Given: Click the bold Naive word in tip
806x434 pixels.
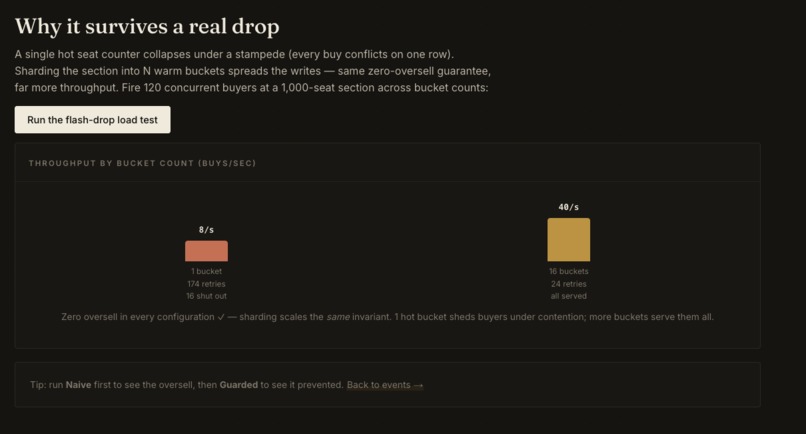Looking at the screenshot, I should tap(78, 385).
